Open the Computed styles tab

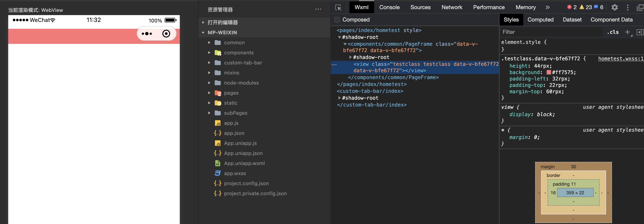[540, 19]
